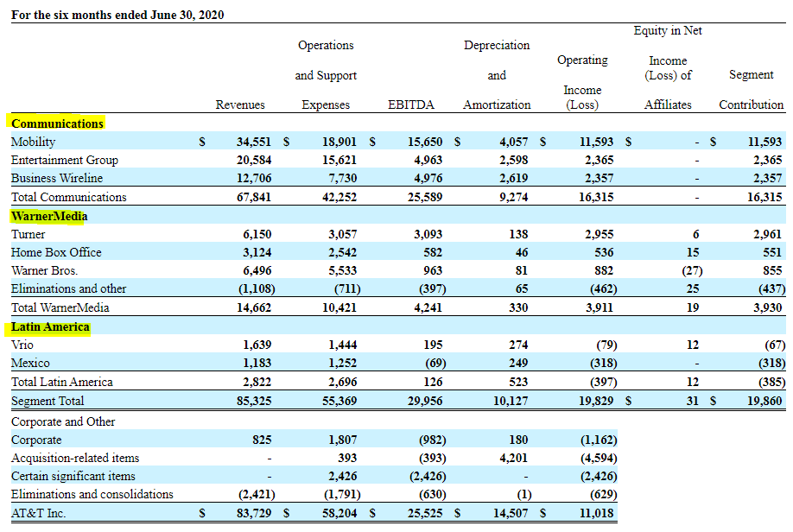
Task: Click Mobility depreciation value 4,057
Action: (x=513, y=142)
